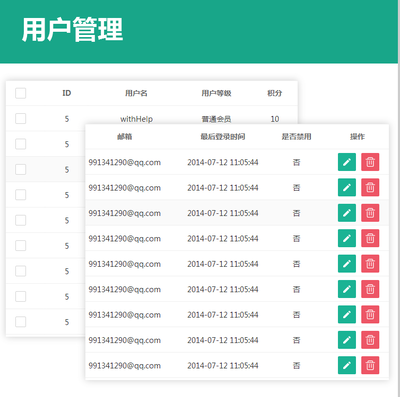
Task: Click the edit pencil icon in the first row
Action: tap(347, 162)
